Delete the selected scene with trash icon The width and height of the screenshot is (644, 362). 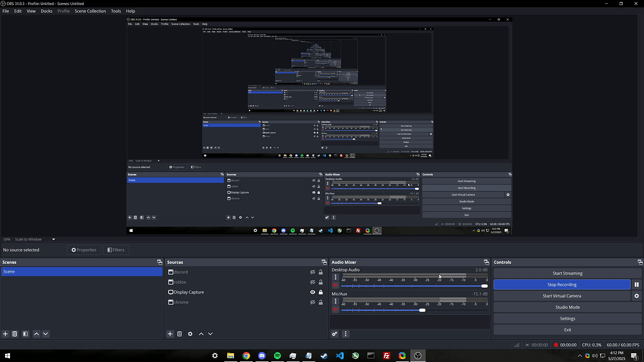(14, 334)
